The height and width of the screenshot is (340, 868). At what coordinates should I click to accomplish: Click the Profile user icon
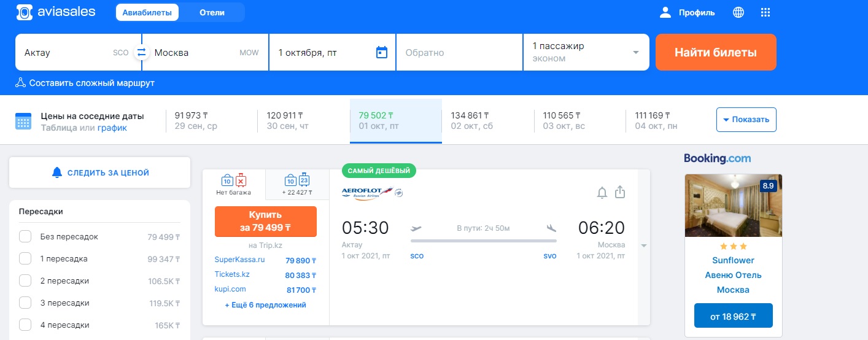[x=665, y=12]
